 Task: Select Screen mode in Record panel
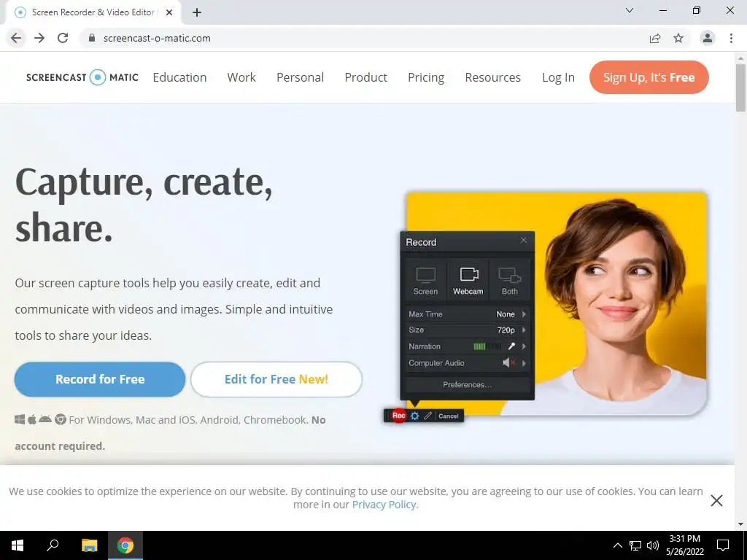[x=425, y=280]
